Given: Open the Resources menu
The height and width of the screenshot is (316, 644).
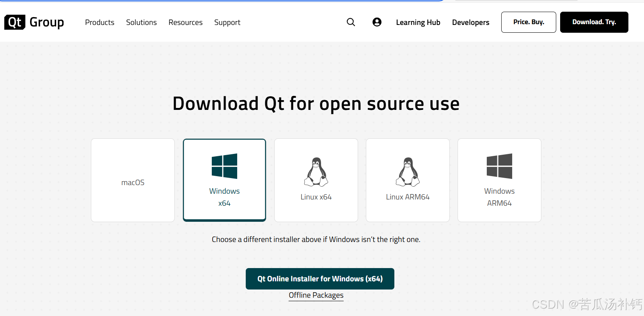Looking at the screenshot, I should (186, 23).
